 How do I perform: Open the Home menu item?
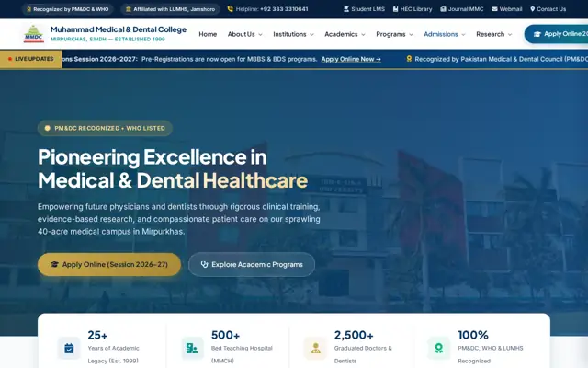coord(208,34)
